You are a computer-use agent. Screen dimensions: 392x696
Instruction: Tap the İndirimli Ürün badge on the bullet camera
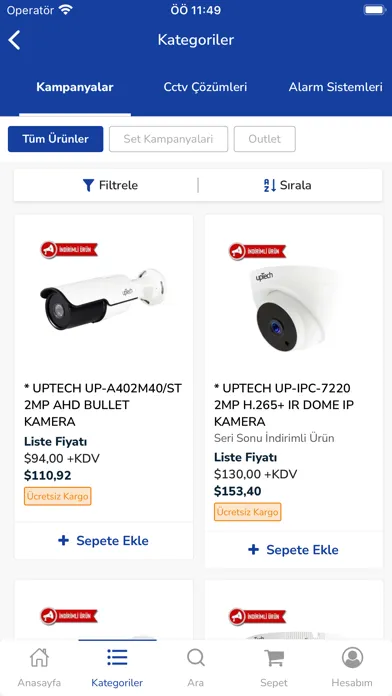(x=69, y=250)
